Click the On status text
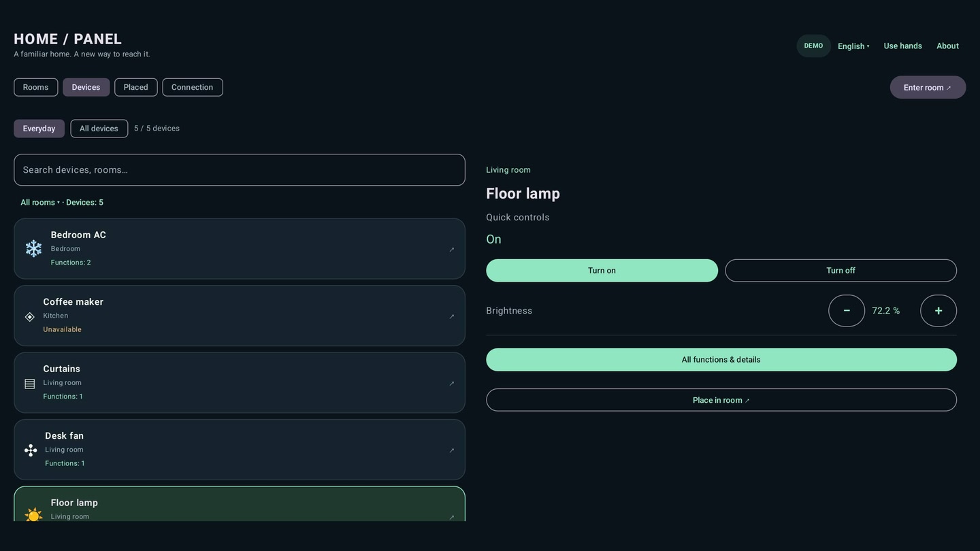The image size is (980, 551). [493, 239]
